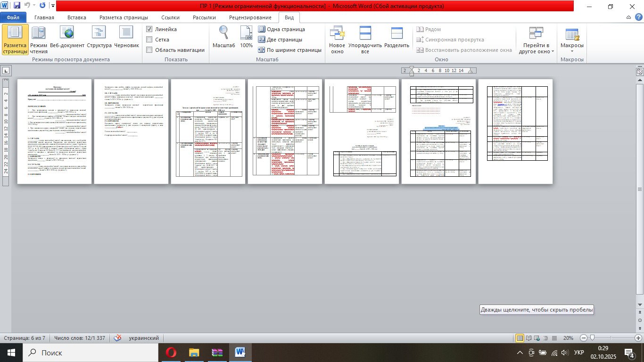Switch to Режим чтения view
This screenshot has height=362, width=644.
click(x=39, y=39)
